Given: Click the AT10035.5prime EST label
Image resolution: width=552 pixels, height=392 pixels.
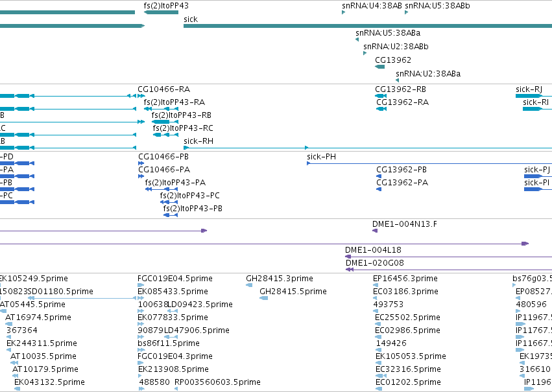Looking at the screenshot, I should tap(43, 356).
